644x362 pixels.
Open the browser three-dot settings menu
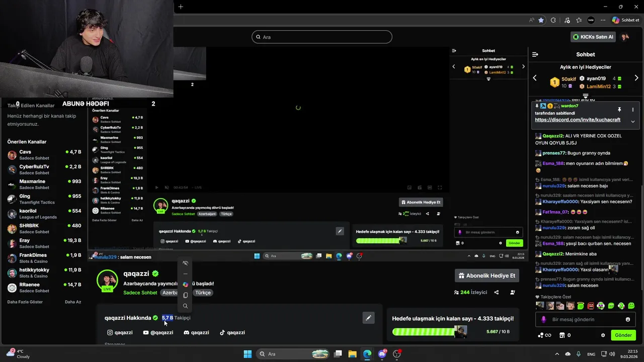[603, 20]
